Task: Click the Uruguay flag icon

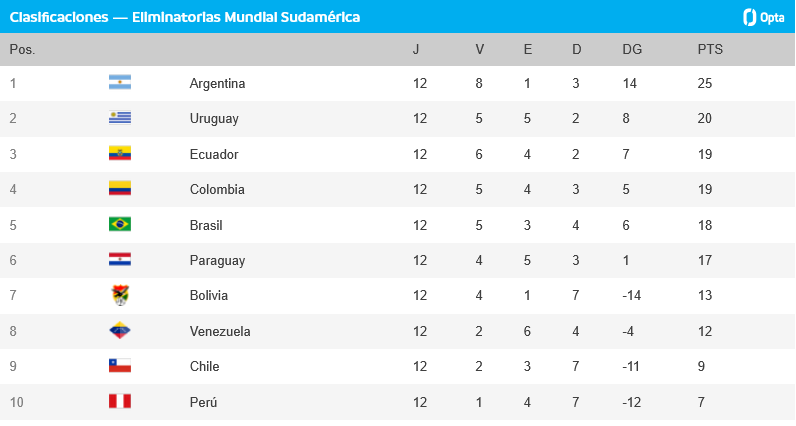Action: [x=120, y=118]
